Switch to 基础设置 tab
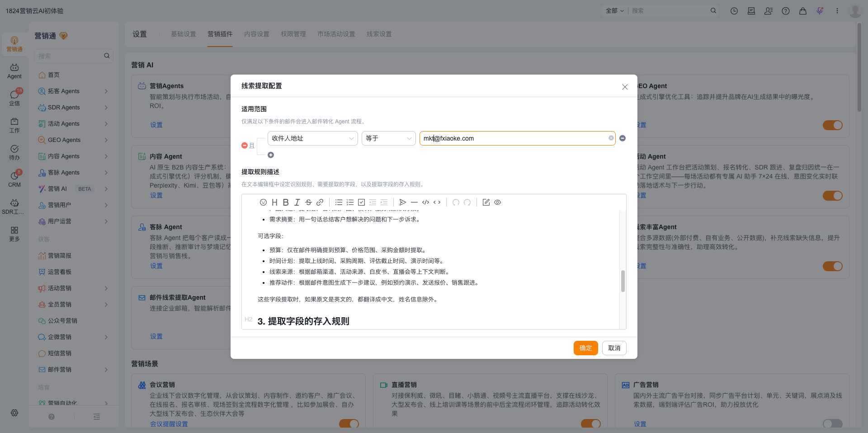The image size is (868, 433). pyautogui.click(x=184, y=34)
